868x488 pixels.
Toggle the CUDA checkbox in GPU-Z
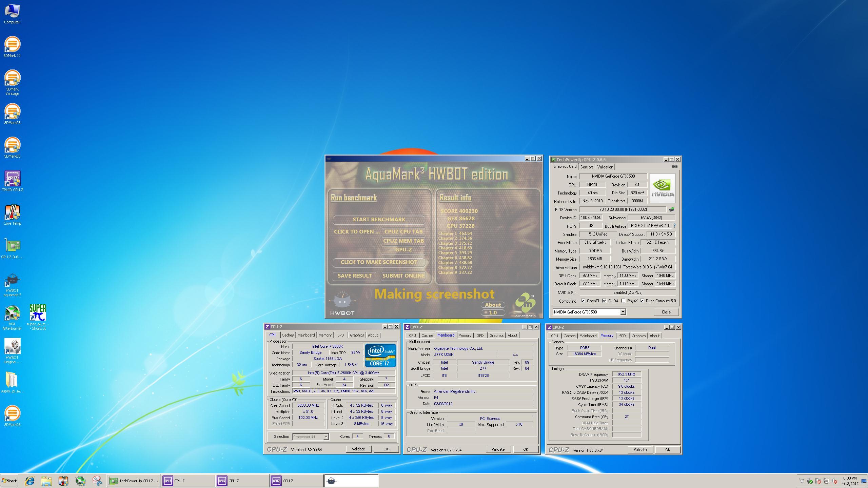[604, 301]
